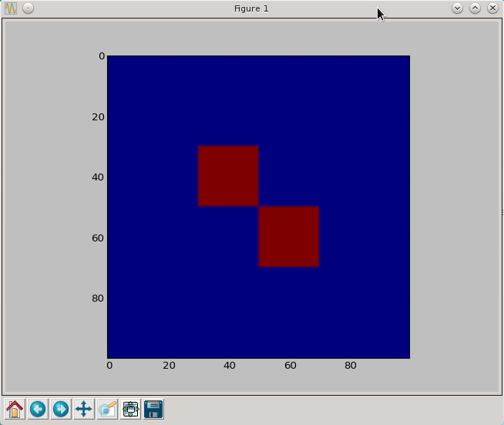Close the Figure 1 window
Image resolution: width=504 pixels, height=425 pixels.
[492, 8]
